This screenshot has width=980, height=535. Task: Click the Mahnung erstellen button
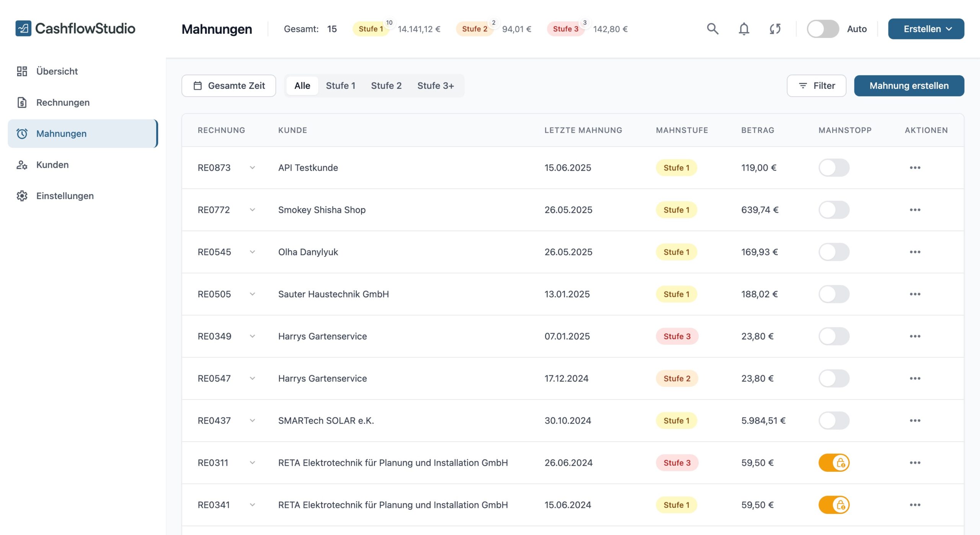click(909, 86)
